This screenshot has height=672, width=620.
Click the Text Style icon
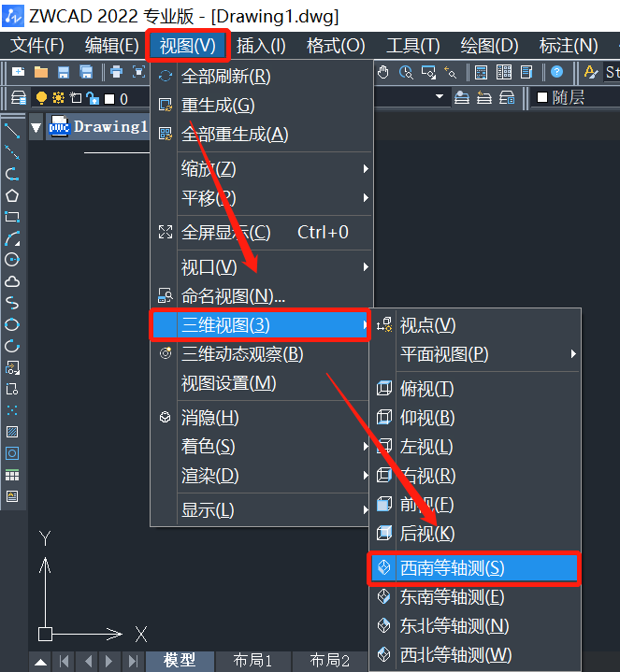pyautogui.click(x=591, y=72)
